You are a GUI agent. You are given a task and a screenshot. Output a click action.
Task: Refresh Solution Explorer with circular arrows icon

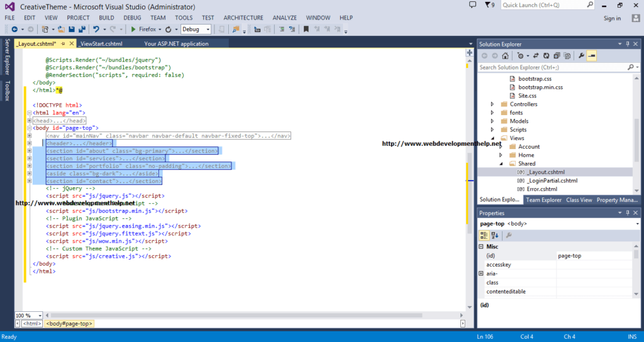(x=547, y=56)
